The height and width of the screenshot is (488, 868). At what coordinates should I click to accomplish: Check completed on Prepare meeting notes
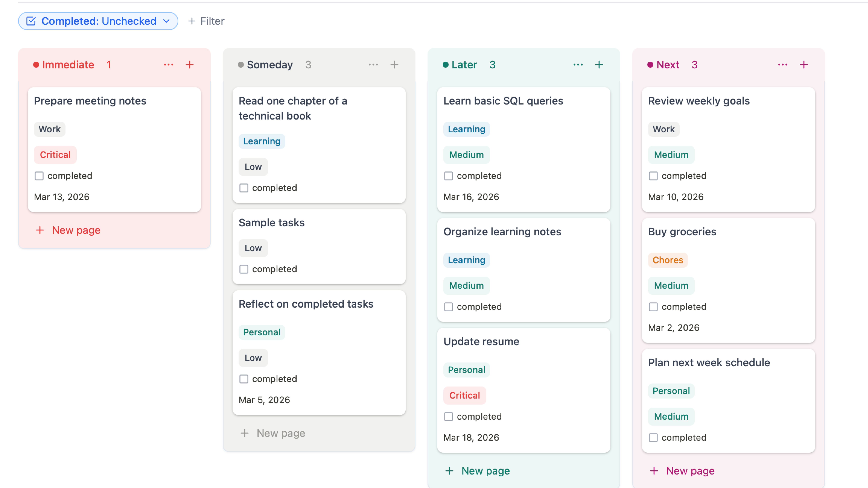tap(39, 176)
